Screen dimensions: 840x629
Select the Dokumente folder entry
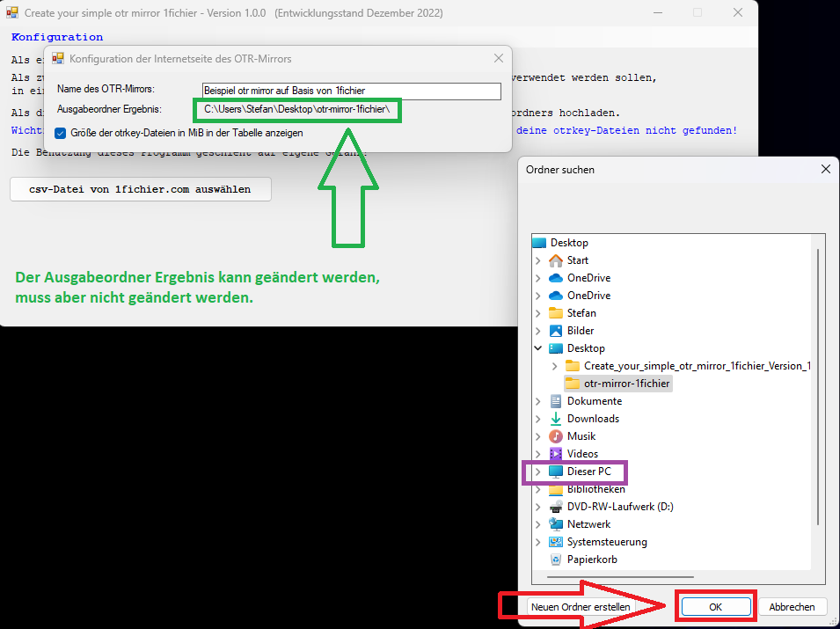coord(594,401)
